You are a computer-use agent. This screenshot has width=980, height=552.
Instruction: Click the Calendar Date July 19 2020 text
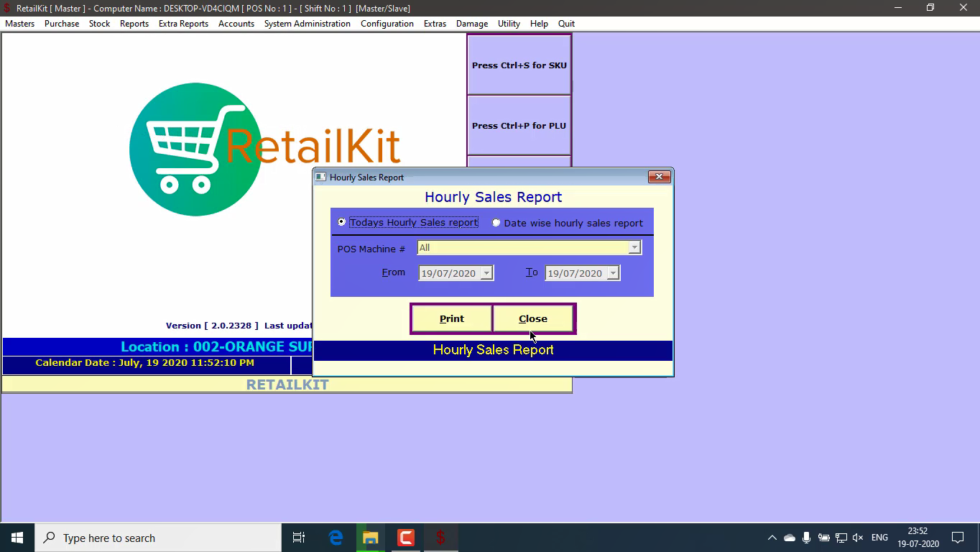click(x=144, y=363)
